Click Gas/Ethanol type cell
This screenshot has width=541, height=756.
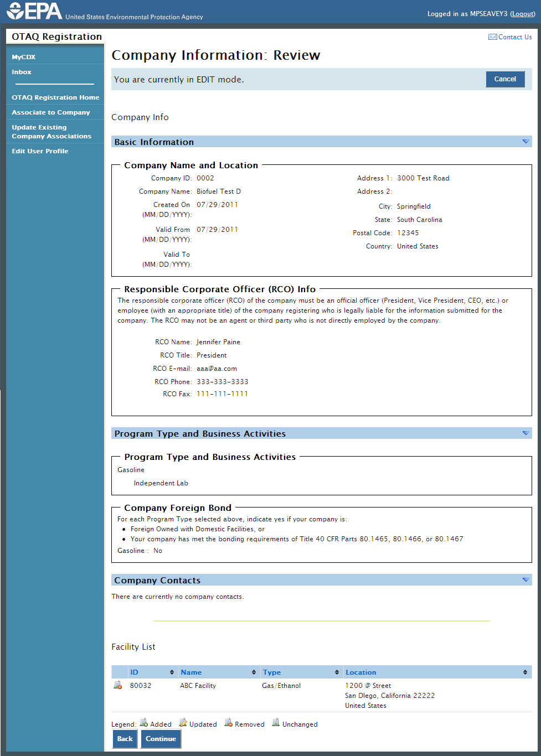281,686
